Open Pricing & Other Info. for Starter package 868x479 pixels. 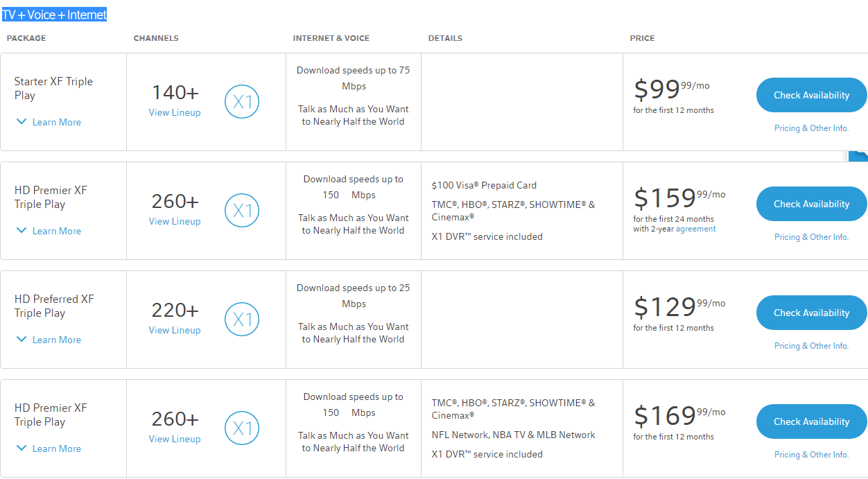(x=811, y=128)
